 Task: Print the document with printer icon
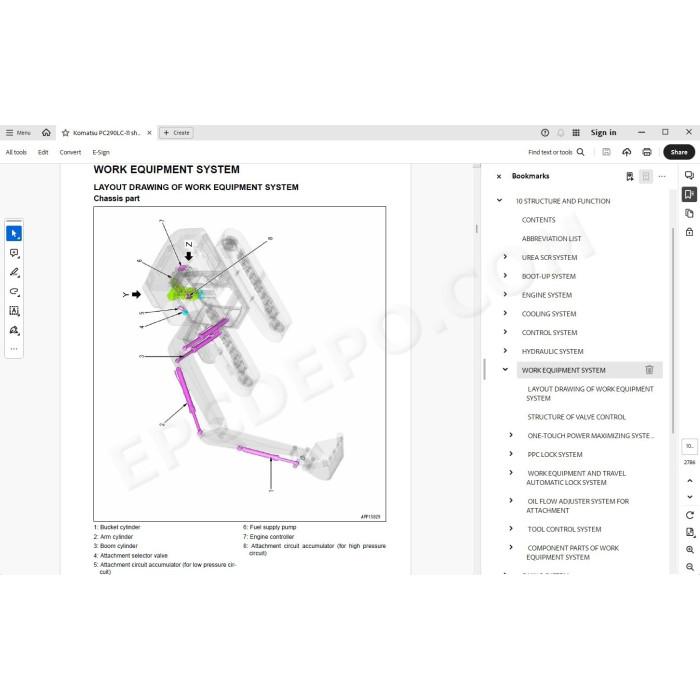tap(647, 152)
